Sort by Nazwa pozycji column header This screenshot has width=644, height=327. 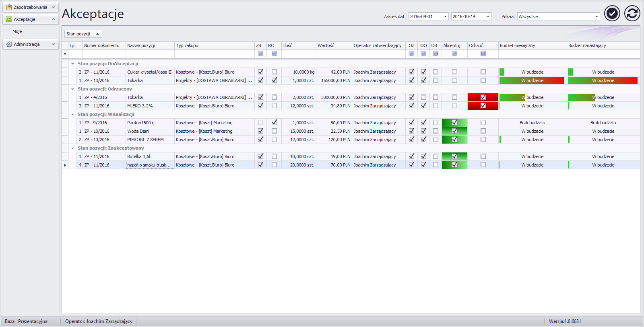pyautogui.click(x=150, y=45)
